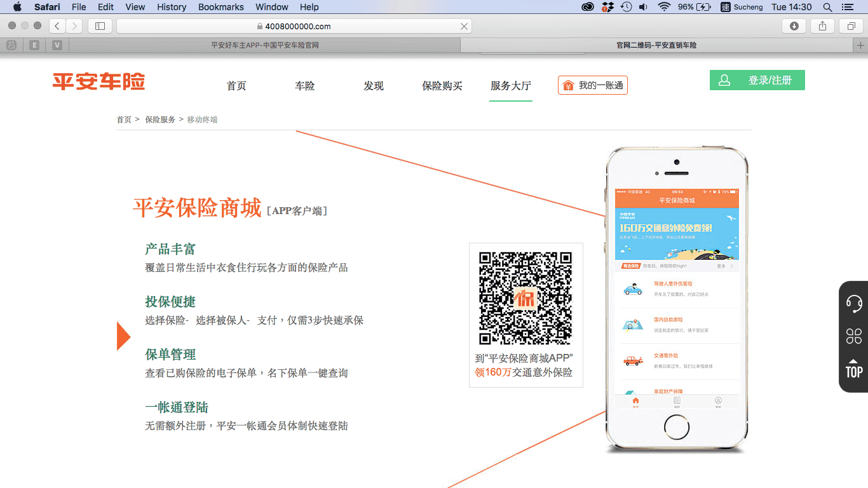The width and height of the screenshot is (868, 488).
Task: Open 发现 navigation item
Action: [x=374, y=86]
